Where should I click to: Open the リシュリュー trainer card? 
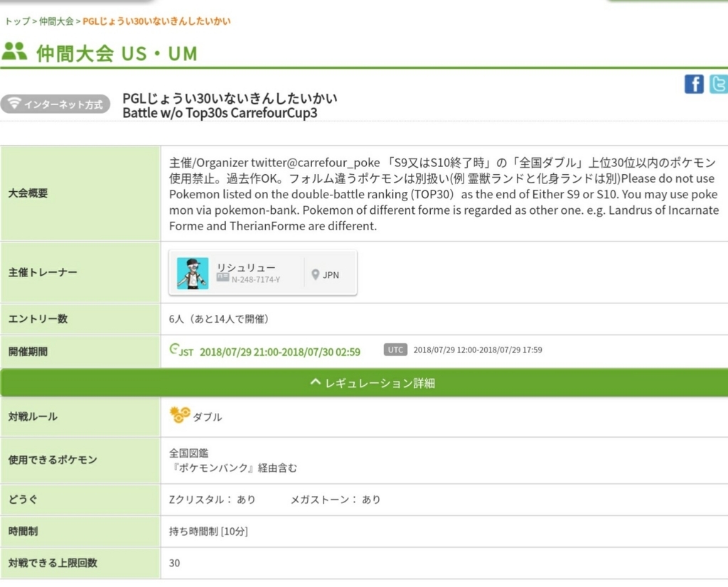pos(263,273)
